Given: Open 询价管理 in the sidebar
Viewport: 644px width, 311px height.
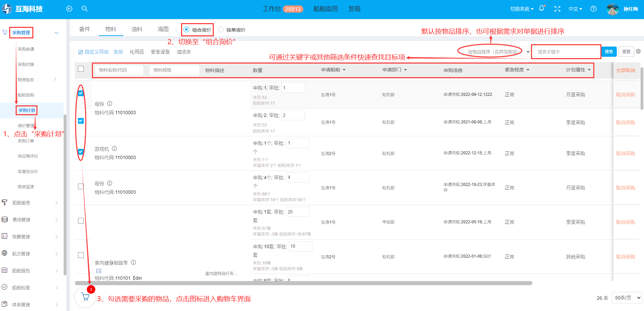Looking at the screenshot, I should (26, 125).
